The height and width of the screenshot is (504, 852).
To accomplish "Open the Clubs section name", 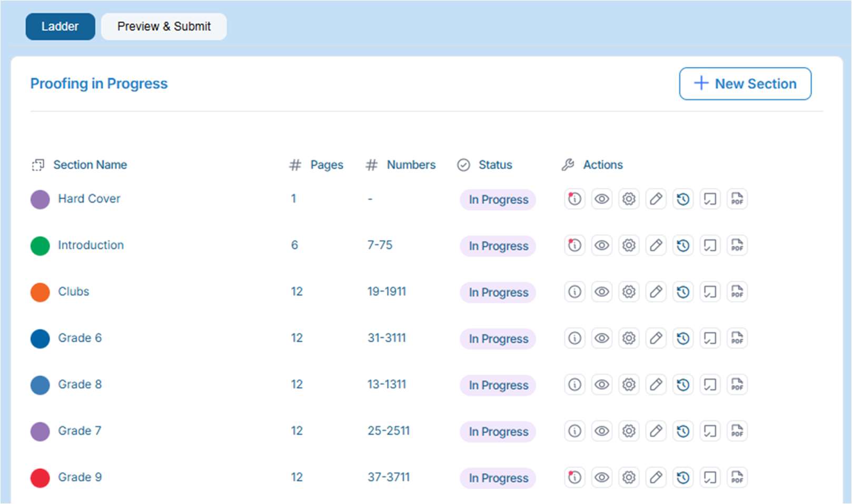I will (74, 291).
